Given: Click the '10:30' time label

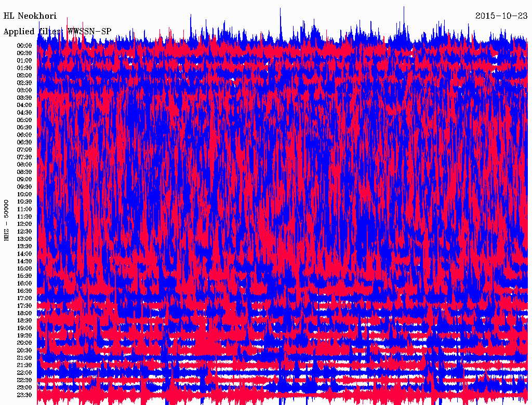Looking at the screenshot, I should 24,202.
